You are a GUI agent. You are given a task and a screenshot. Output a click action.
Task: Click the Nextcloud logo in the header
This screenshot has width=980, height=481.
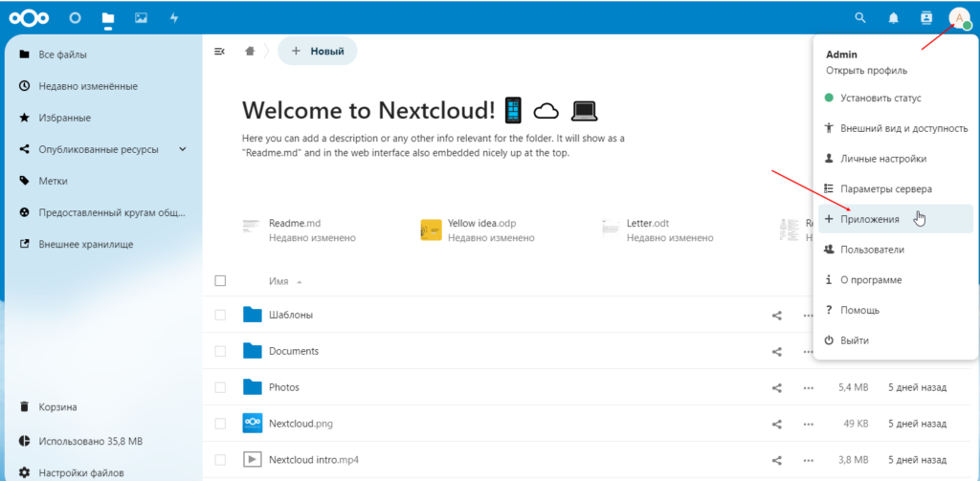28,17
